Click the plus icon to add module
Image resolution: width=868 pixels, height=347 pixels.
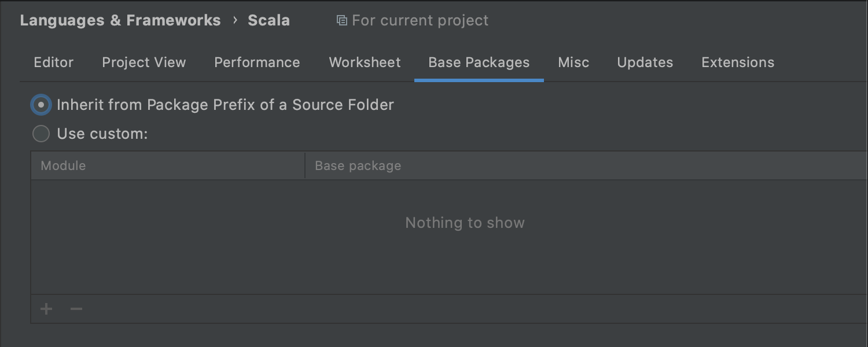point(46,309)
